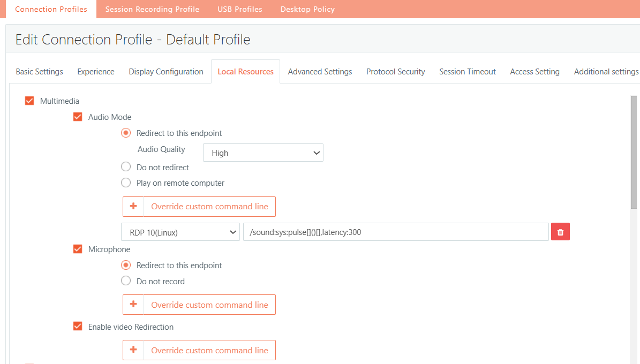Disable the Microphone checkbox
This screenshot has height=364, width=640.
tap(78, 249)
